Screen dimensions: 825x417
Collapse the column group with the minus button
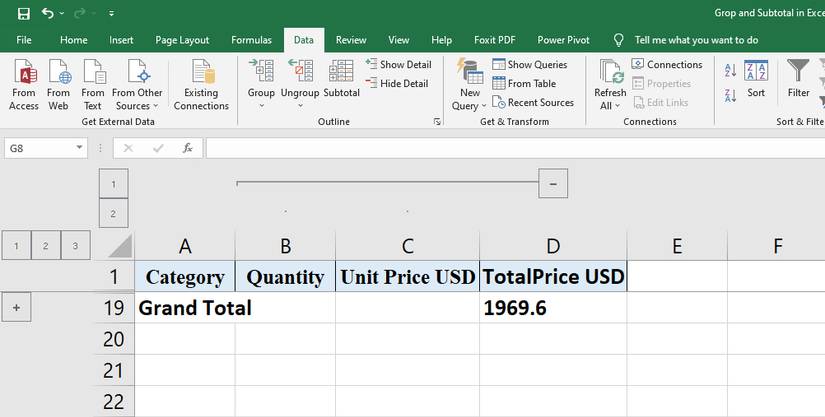coord(553,184)
